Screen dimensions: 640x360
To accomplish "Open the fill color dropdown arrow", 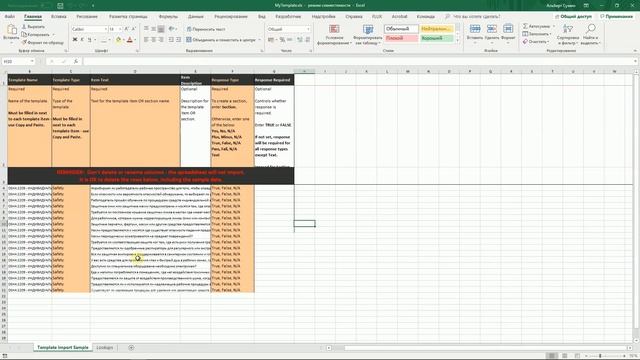I will pos(123,40).
